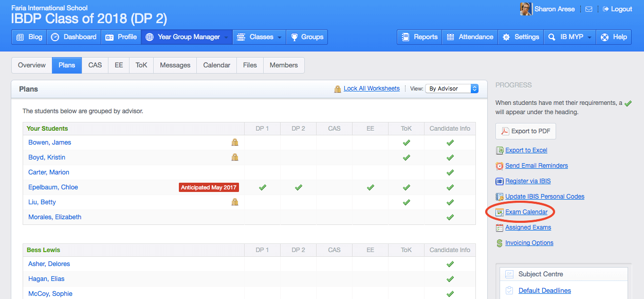Open student Bowen, James

50,143
